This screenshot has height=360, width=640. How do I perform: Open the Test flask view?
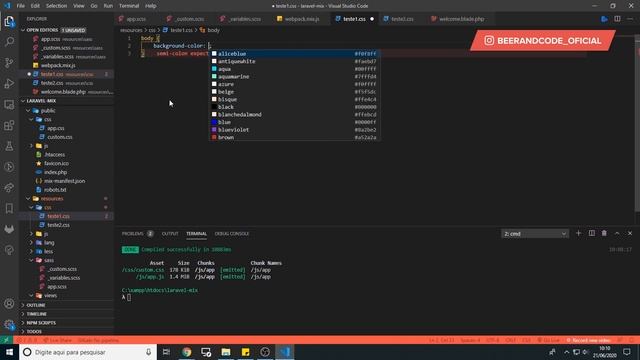pos(9,146)
